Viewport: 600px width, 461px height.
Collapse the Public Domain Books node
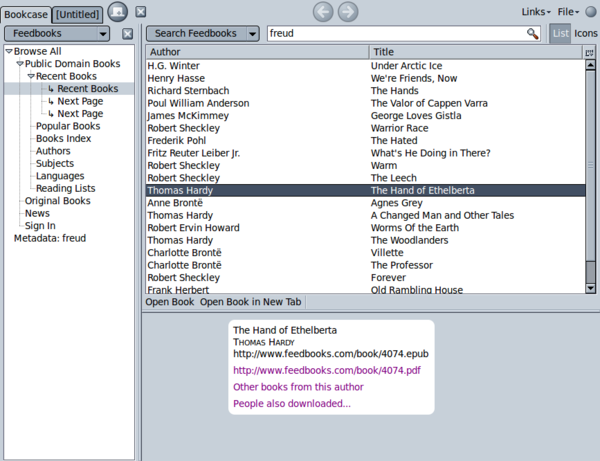[x=20, y=64]
